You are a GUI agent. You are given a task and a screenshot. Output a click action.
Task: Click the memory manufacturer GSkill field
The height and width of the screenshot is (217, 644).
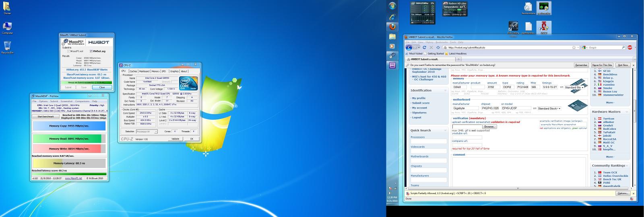coord(460,87)
